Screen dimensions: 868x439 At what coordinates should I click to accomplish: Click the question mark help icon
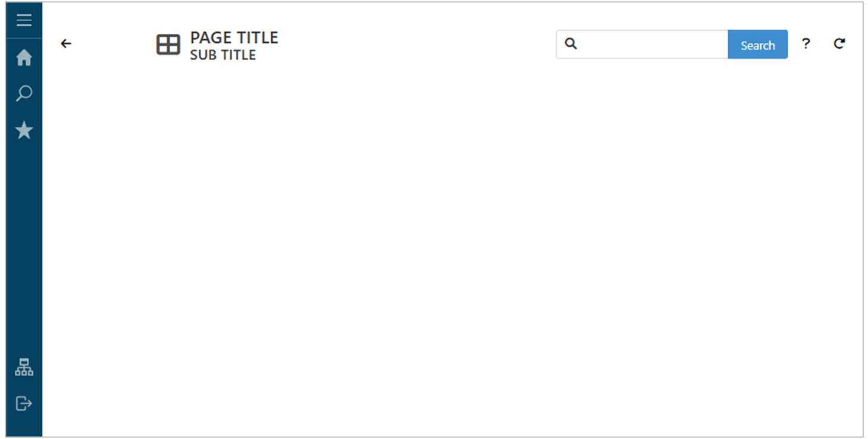(806, 43)
